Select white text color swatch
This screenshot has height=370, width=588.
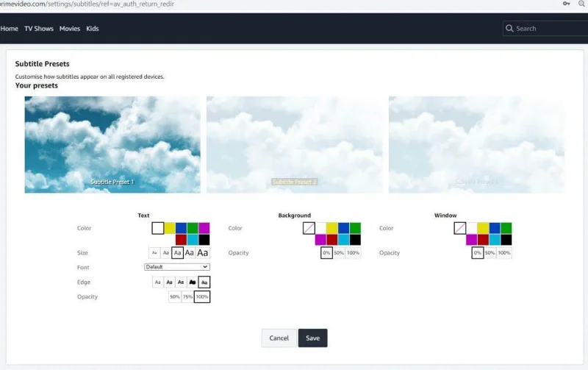coord(158,228)
